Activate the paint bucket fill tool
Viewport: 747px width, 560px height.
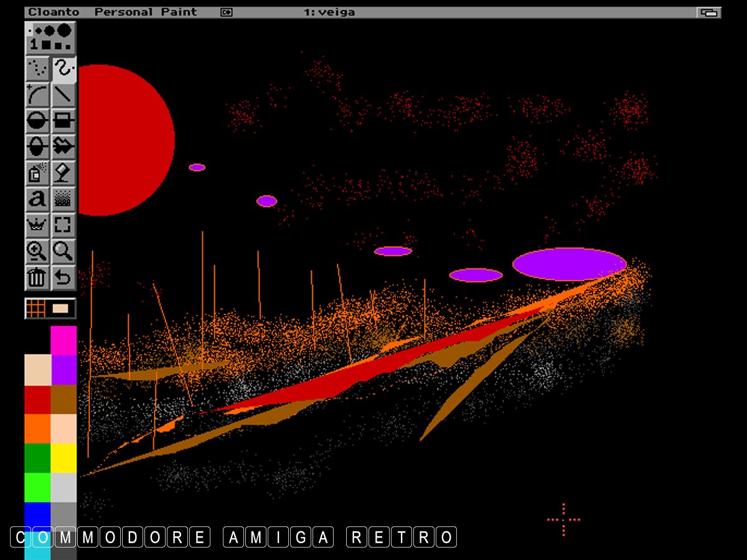pos(63,172)
